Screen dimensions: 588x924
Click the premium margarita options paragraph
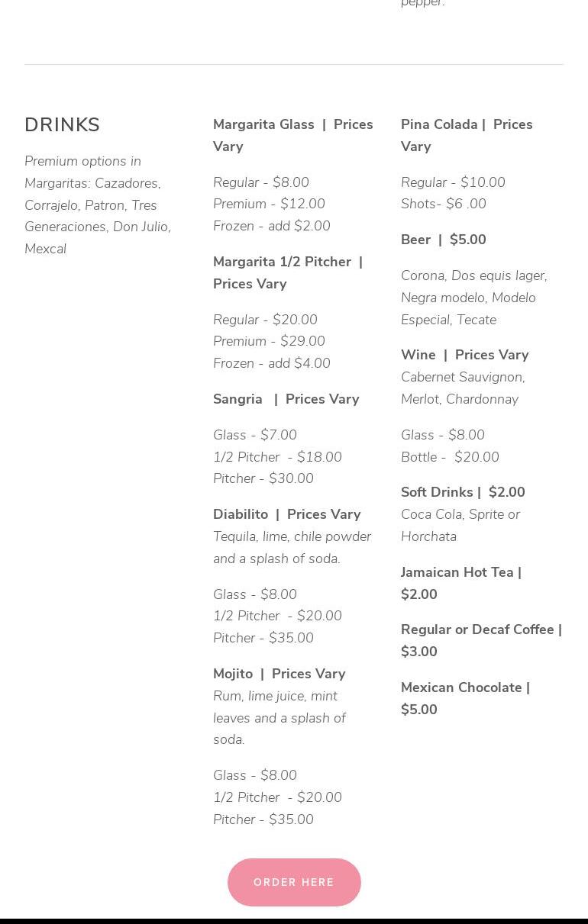pyautogui.click(x=98, y=204)
